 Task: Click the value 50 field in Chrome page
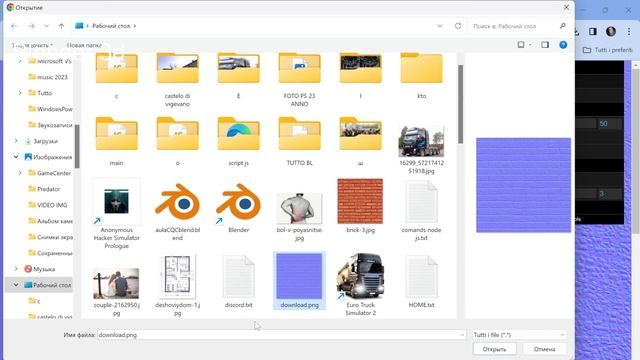point(610,124)
